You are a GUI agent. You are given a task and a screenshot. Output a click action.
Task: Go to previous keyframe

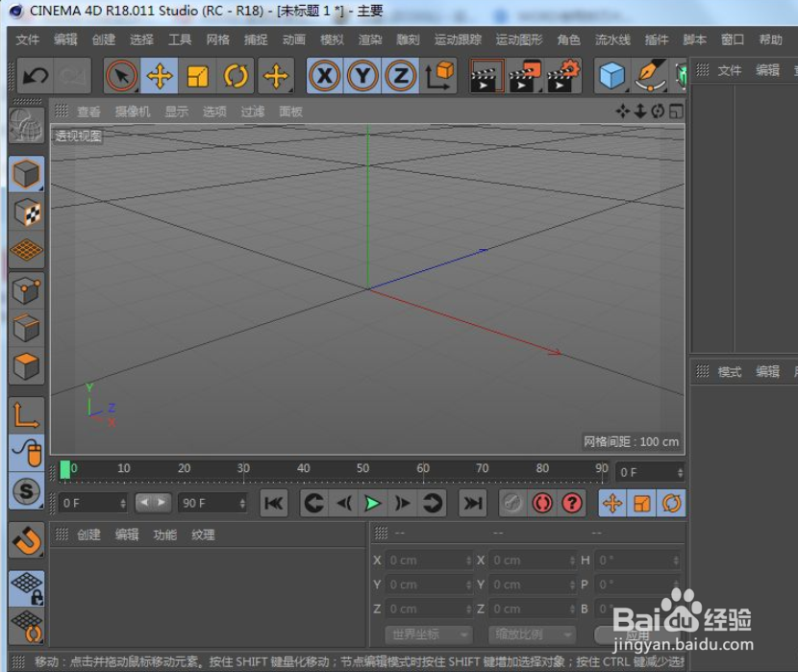coord(313,504)
